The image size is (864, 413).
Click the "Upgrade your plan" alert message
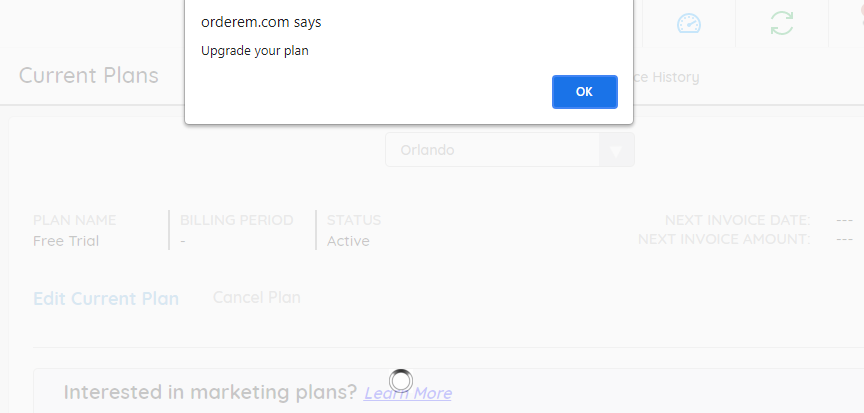click(x=254, y=51)
